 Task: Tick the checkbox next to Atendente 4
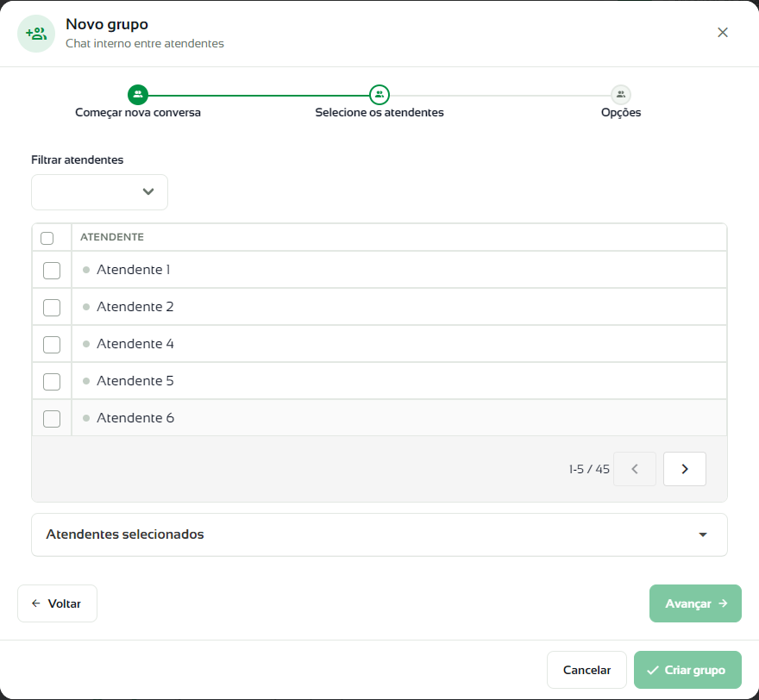pyautogui.click(x=52, y=345)
